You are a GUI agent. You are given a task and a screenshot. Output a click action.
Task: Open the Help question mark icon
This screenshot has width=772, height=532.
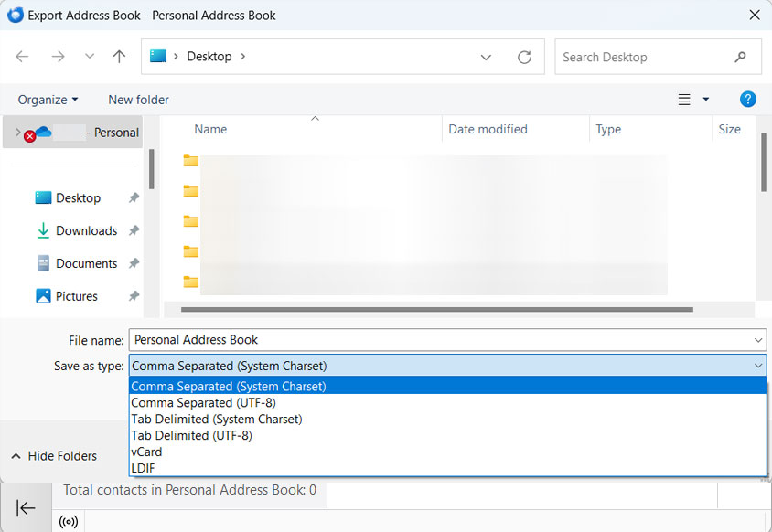click(x=748, y=99)
